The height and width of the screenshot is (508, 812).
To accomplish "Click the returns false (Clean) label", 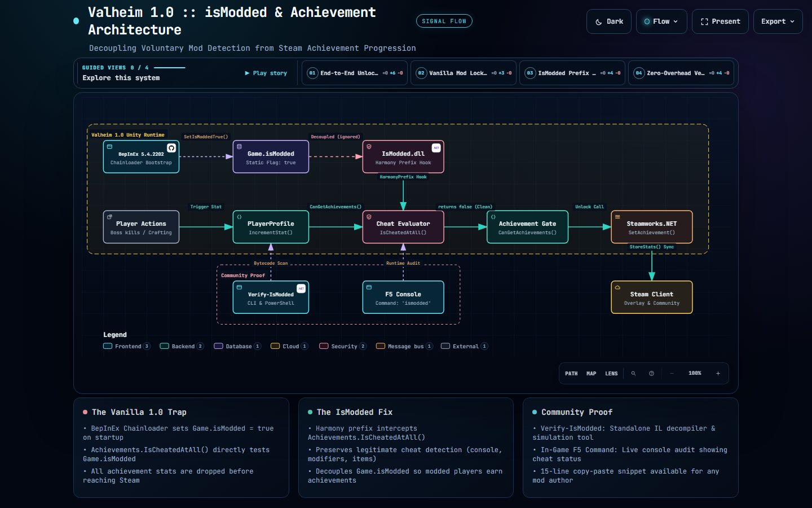I will point(465,207).
